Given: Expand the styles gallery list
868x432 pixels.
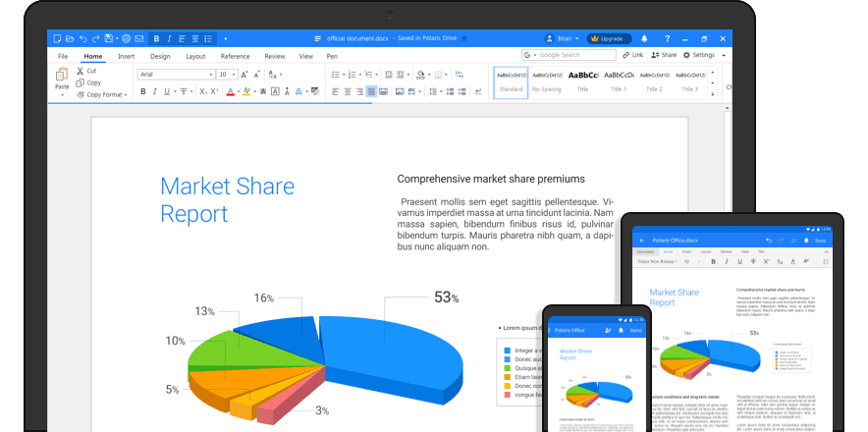Looking at the screenshot, I should [x=713, y=94].
